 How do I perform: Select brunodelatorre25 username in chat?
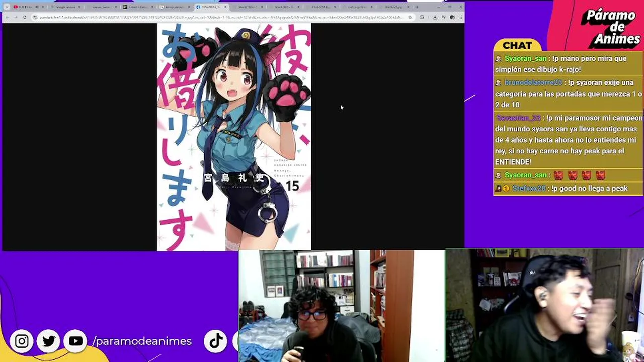pyautogui.click(x=533, y=82)
